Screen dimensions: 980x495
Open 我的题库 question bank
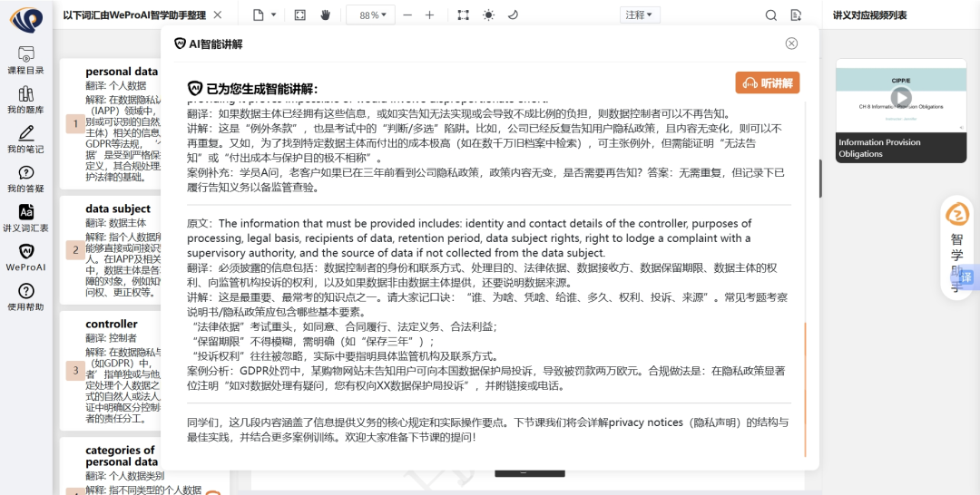coord(25,100)
